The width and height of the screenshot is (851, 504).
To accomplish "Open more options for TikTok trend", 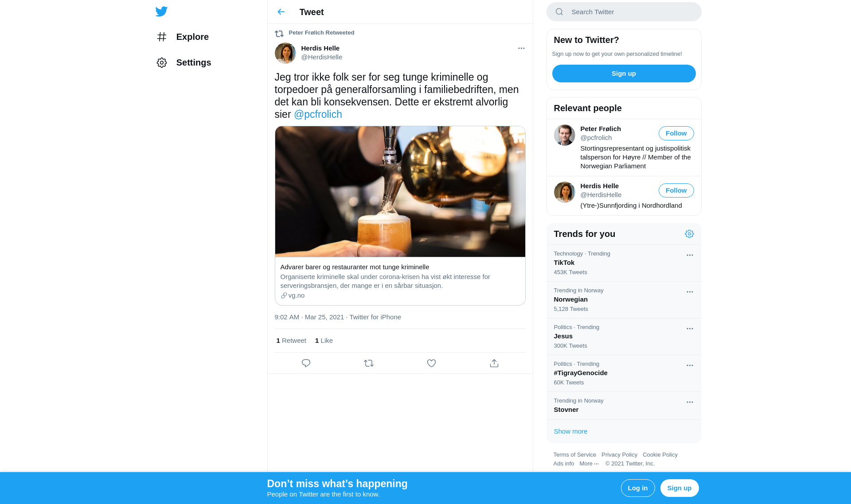I will [x=690, y=255].
